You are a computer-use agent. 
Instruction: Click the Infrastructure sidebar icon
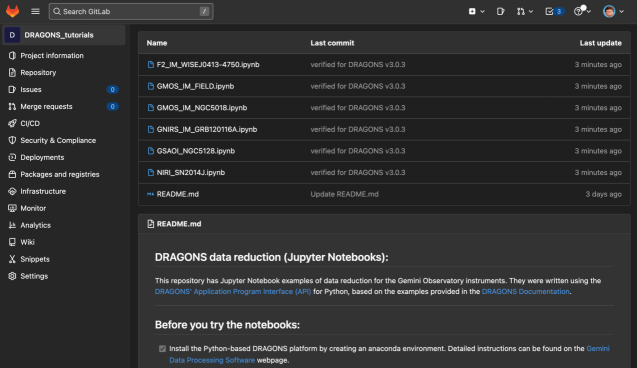point(12,191)
